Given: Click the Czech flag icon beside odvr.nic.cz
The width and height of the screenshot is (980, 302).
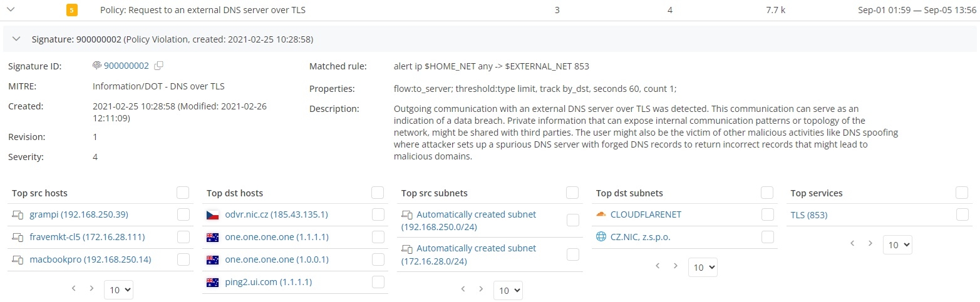Looking at the screenshot, I should tap(212, 215).
